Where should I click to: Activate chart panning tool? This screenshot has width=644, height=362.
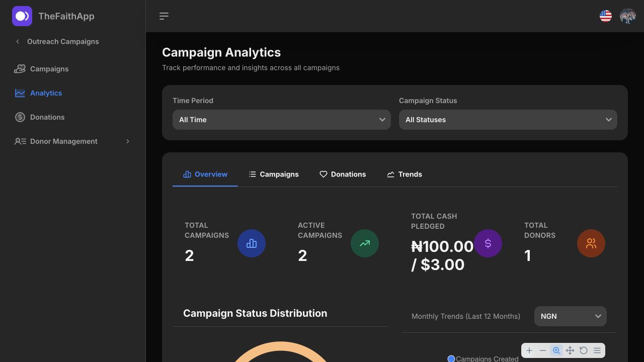[570, 350]
